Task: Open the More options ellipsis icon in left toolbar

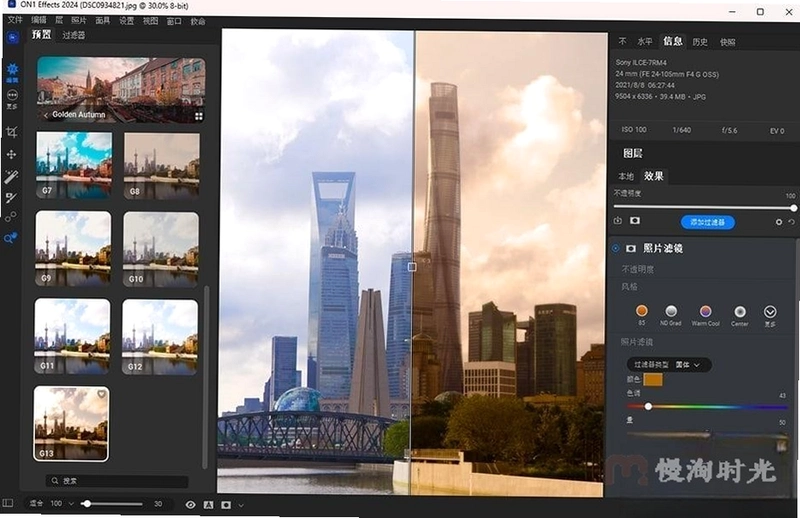Action: [12, 95]
